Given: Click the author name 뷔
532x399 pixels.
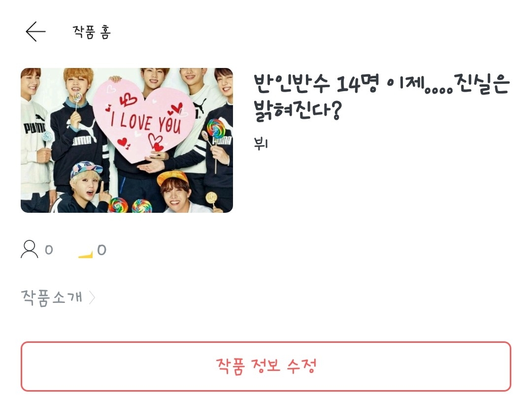Looking at the screenshot, I should pos(261,143).
